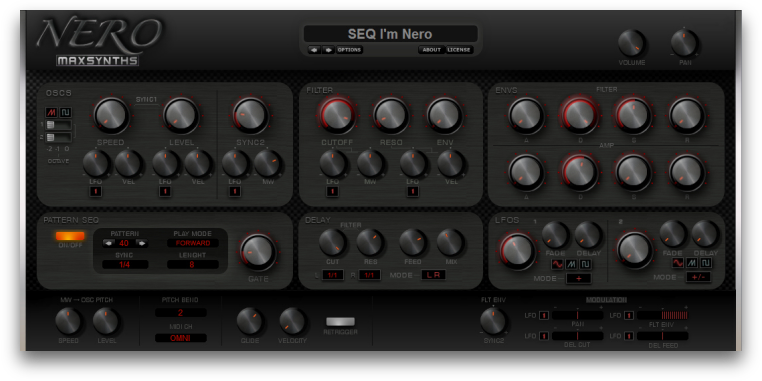
Task: Toggle the Pattern Seq ON/OFF switch
Action: 70,236
